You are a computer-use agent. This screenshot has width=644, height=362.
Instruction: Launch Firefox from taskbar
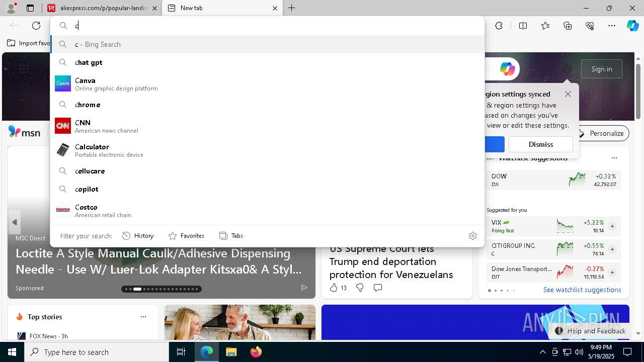coord(256,352)
